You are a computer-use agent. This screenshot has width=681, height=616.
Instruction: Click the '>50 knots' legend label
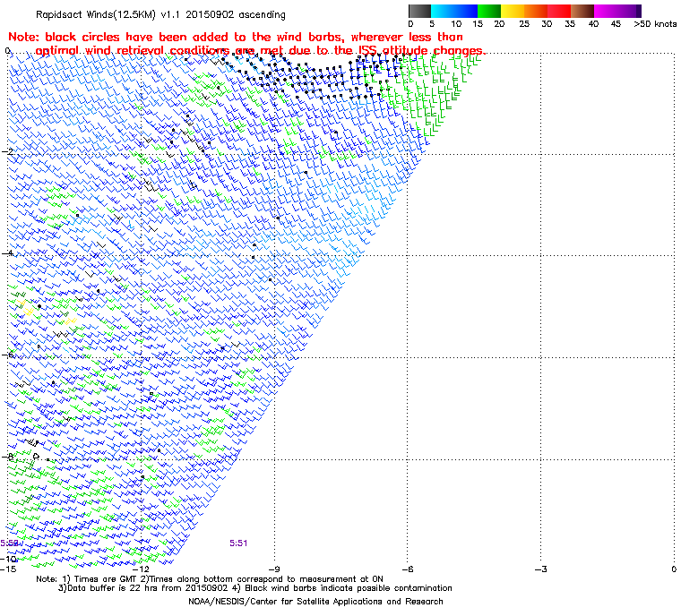click(x=655, y=24)
